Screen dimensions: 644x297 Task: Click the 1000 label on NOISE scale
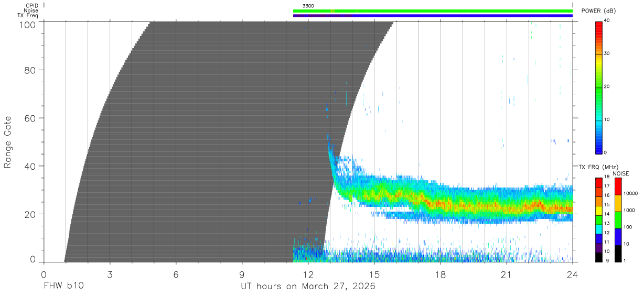(x=629, y=210)
